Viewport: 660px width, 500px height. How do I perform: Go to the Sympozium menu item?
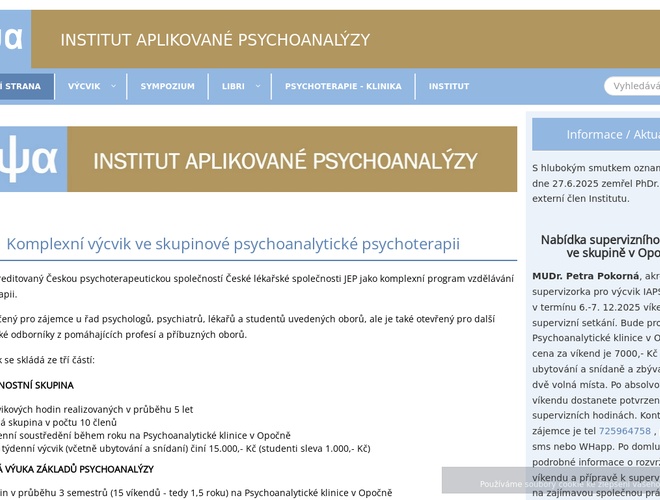click(167, 87)
